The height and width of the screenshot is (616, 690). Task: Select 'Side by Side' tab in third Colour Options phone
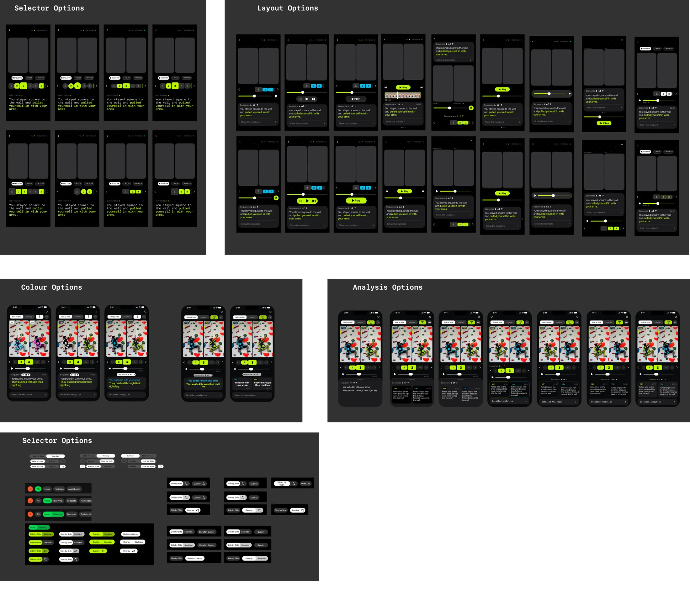[x=114, y=317]
